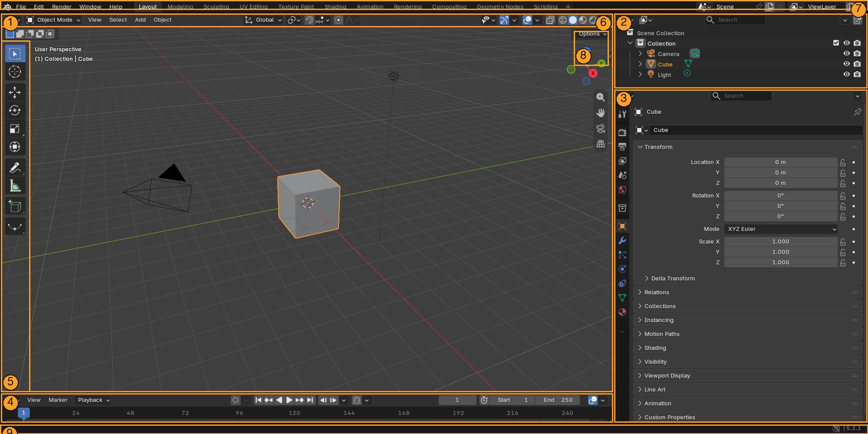The image size is (868, 434).
Task: Select the Move tool in the toolbar
Action: point(15,92)
